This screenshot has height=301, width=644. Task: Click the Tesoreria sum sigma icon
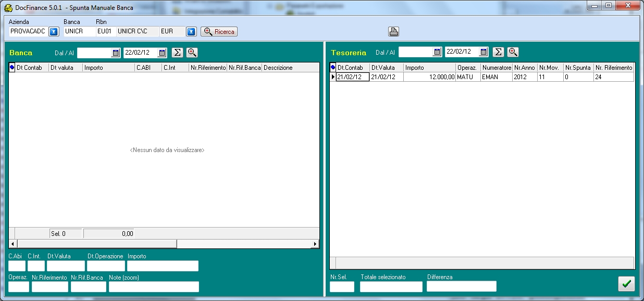click(x=499, y=52)
